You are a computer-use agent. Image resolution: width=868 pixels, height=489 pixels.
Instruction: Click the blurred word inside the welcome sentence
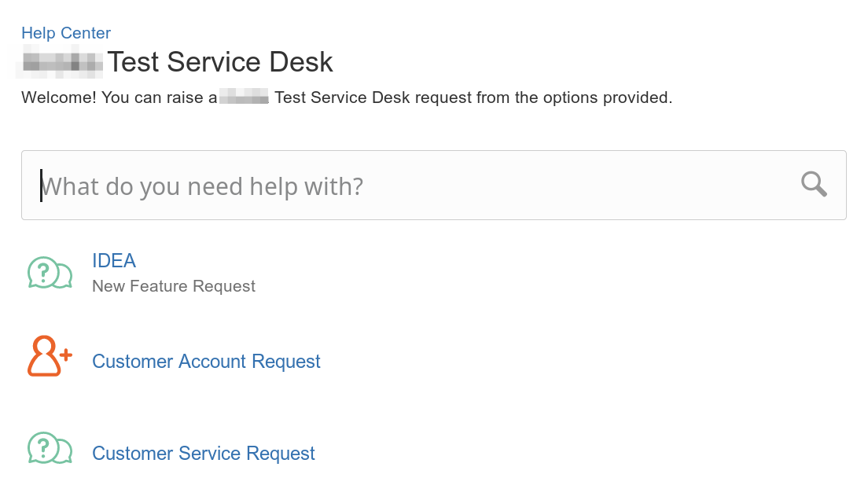tap(244, 98)
